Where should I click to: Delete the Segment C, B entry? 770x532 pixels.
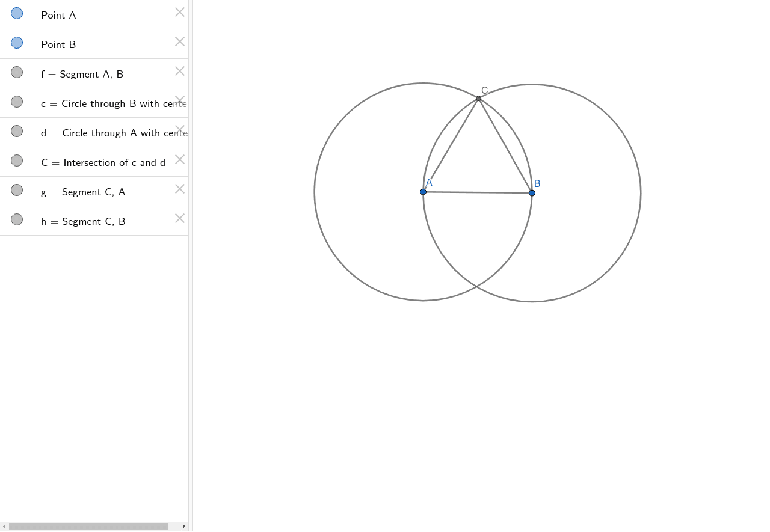pos(180,218)
